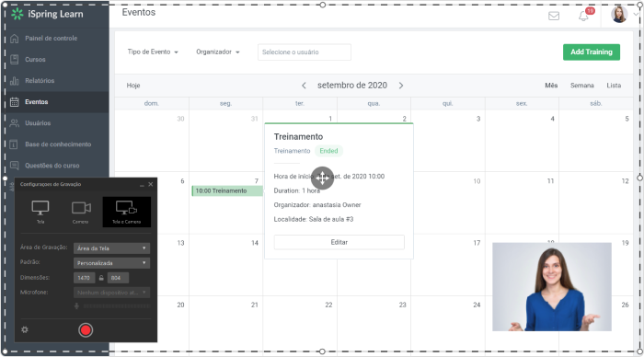Click the Selecione o usuário field

pyautogui.click(x=305, y=52)
